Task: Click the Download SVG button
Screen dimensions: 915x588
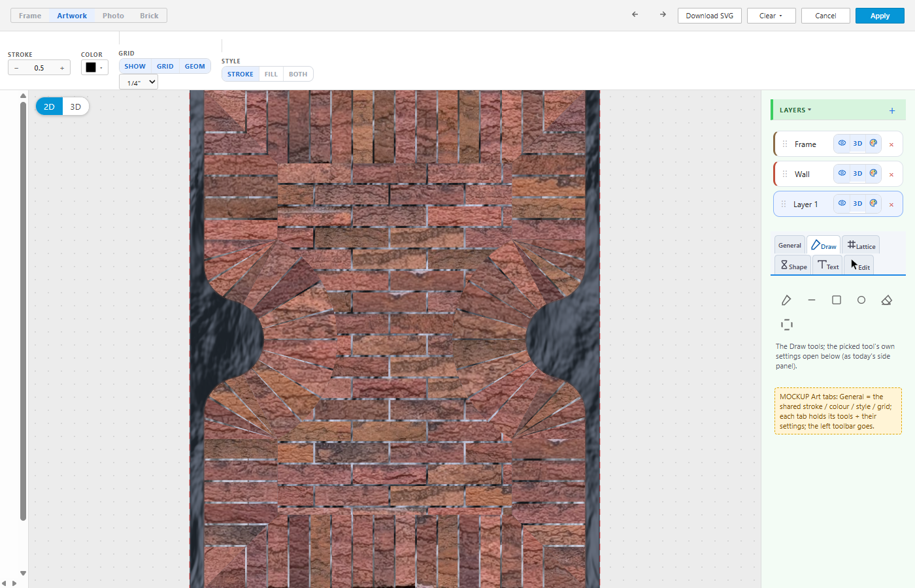Action: [x=710, y=16]
